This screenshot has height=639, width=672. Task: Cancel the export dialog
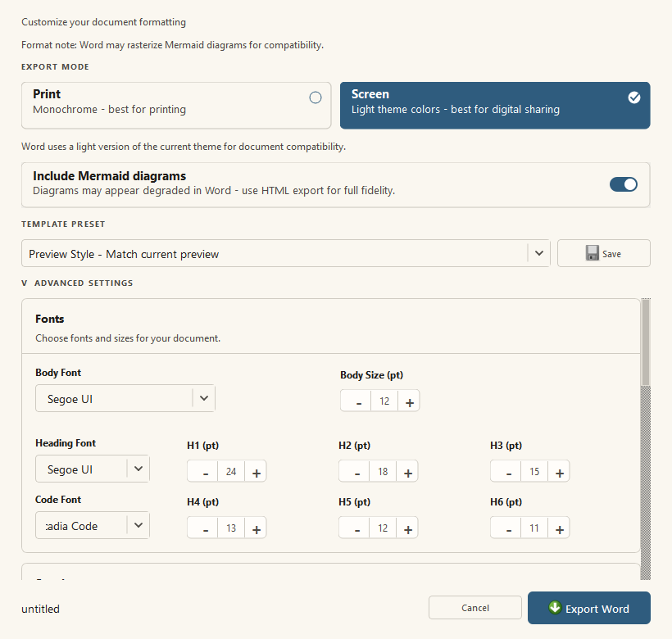click(474, 607)
